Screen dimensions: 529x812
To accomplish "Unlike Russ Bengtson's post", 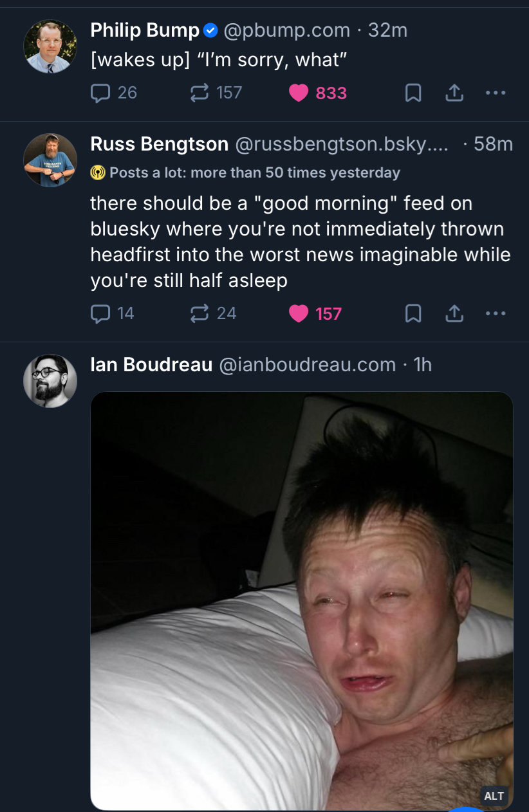I will pos(299,313).
